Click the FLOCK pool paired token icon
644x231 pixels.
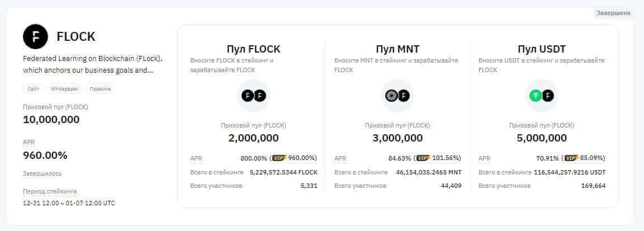(253, 96)
